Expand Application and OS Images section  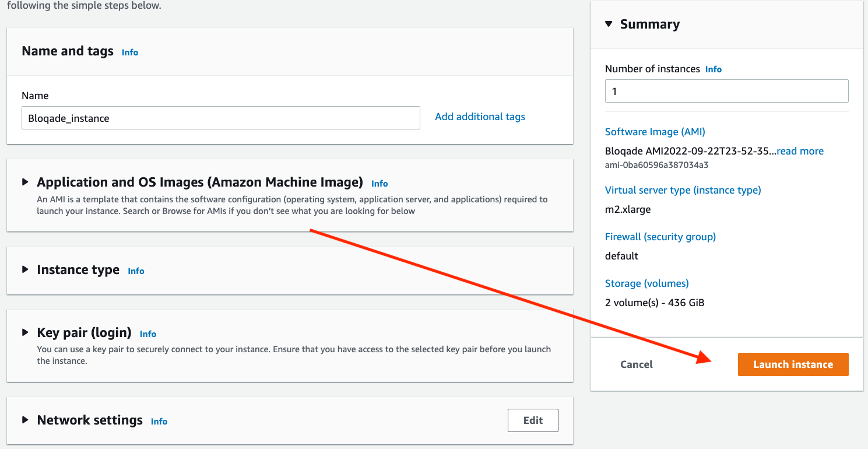(x=25, y=182)
